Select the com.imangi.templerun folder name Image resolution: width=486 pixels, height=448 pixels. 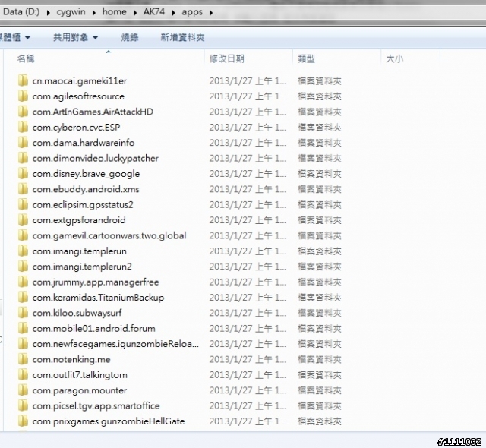pyautogui.click(x=80, y=251)
